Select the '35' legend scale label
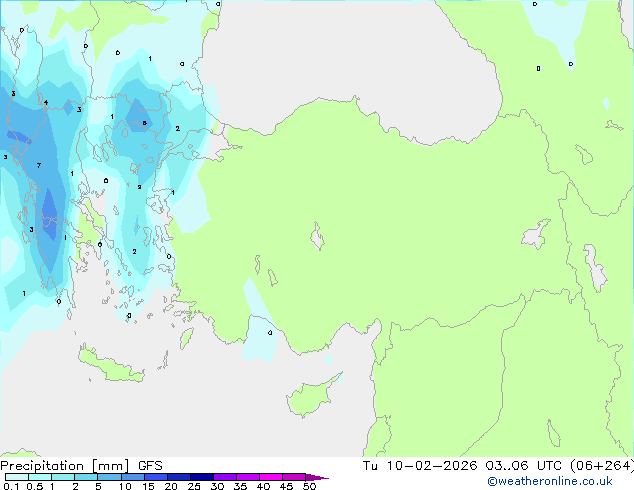This screenshot has height=490, width=634. pos(240,486)
